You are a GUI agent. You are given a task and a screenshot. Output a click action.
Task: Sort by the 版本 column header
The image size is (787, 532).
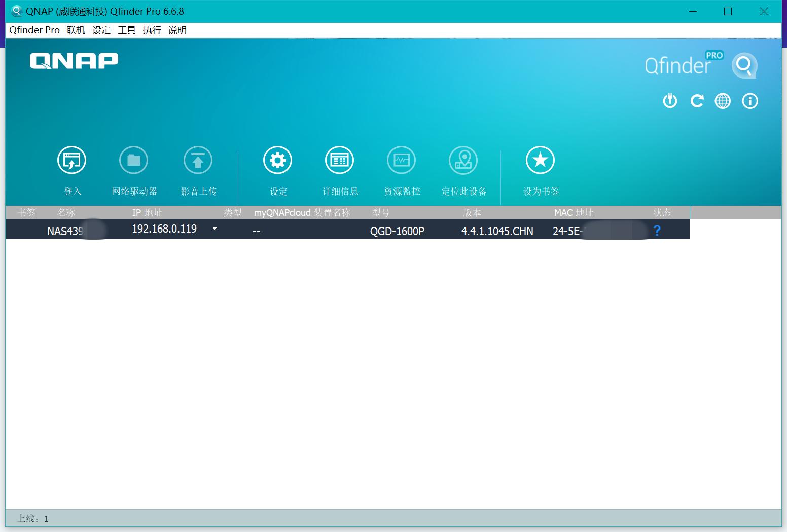(472, 212)
